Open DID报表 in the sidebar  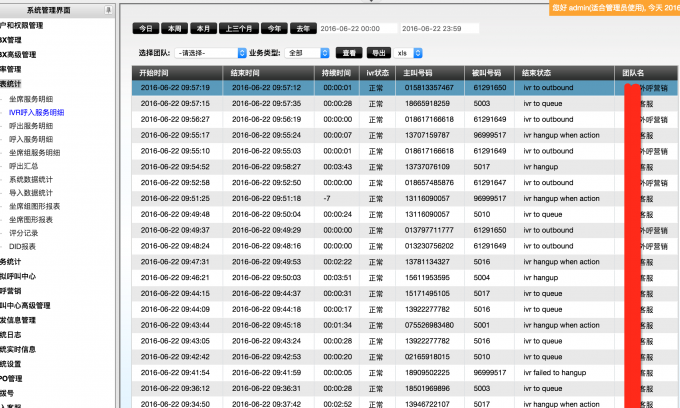click(23, 246)
